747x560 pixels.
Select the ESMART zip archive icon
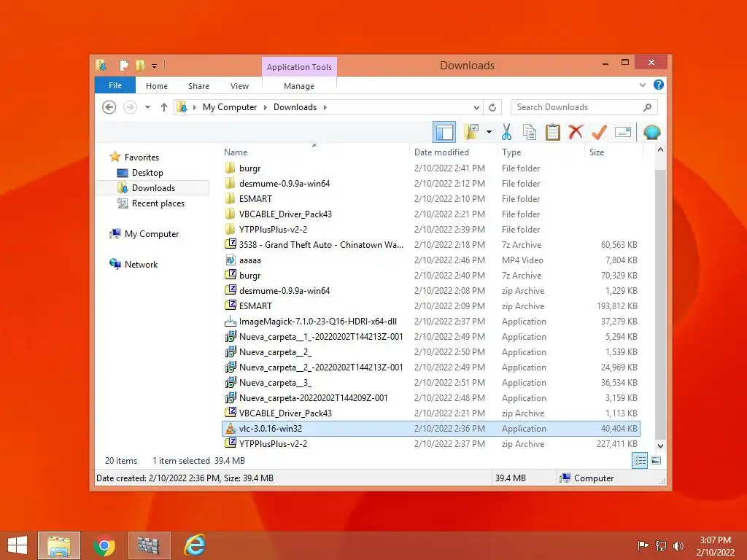[231, 306]
